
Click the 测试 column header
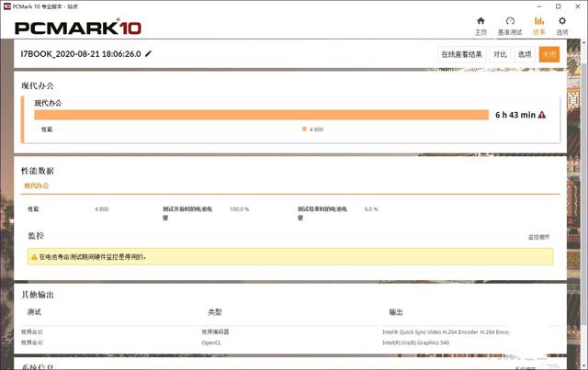pos(34,312)
